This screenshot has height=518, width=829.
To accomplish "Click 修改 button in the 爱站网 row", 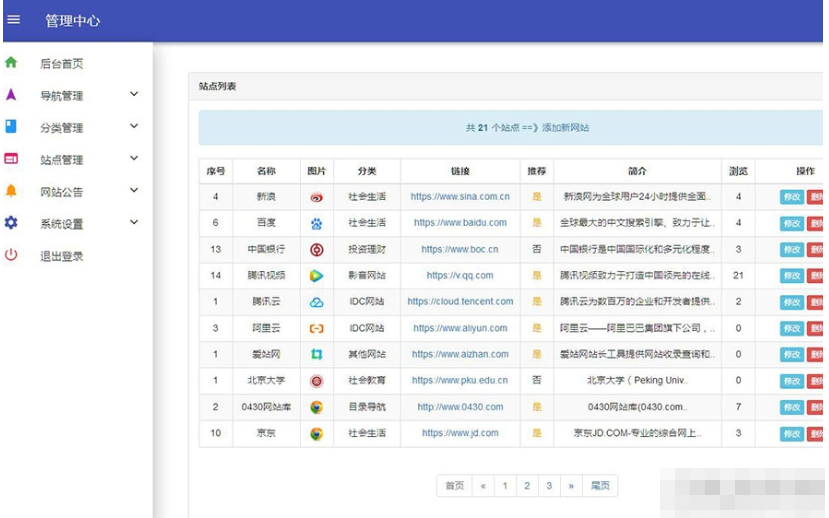I will (792, 354).
